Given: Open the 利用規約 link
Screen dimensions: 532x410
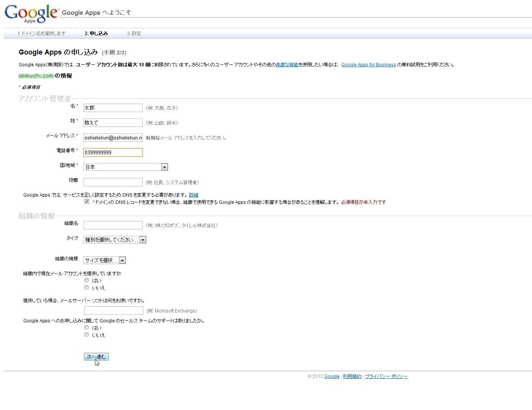Looking at the screenshot, I should pos(352,376).
